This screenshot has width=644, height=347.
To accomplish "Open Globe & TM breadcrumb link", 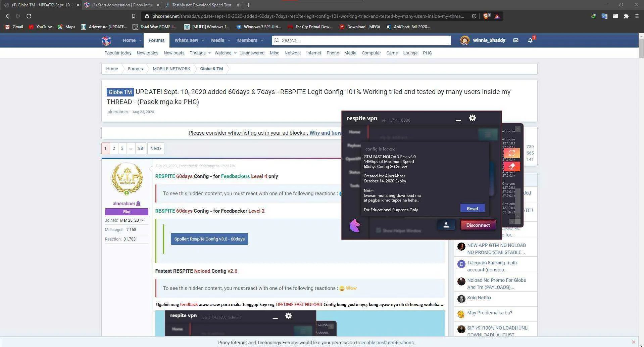I will [x=211, y=69].
